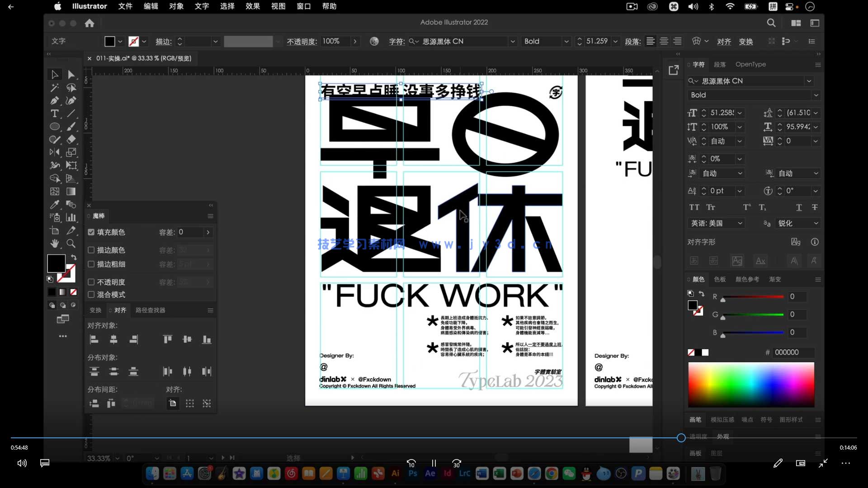
Task: Select the Eyedropper tool
Action: (x=55, y=205)
